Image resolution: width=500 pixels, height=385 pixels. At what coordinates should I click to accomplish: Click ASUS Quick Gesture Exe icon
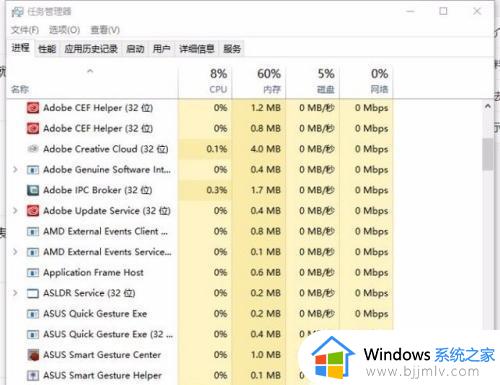point(33,314)
